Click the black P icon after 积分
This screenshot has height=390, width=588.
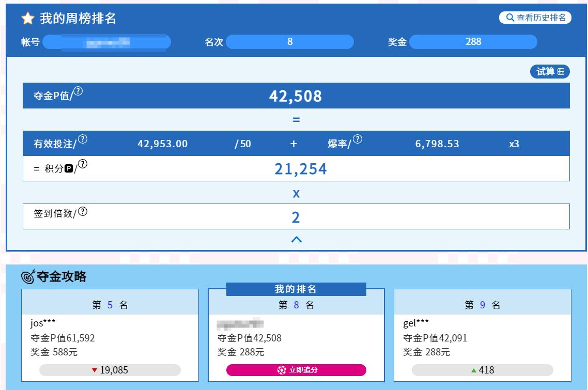69,169
